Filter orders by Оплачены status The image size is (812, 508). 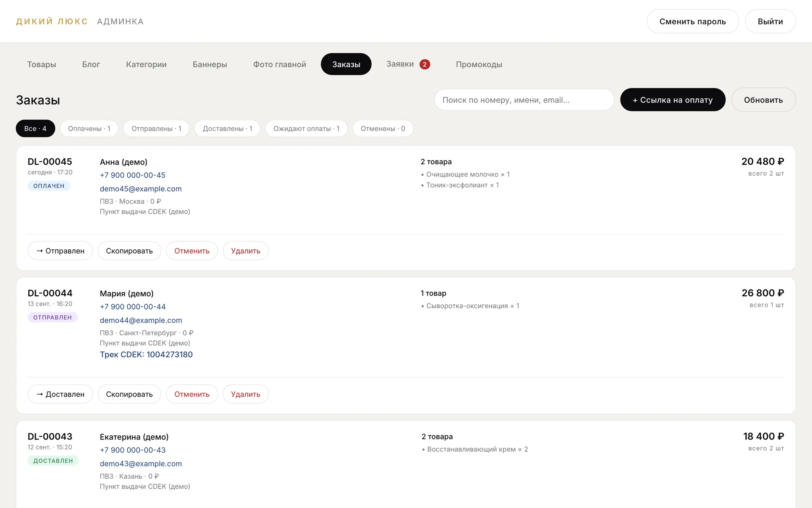pyautogui.click(x=89, y=129)
